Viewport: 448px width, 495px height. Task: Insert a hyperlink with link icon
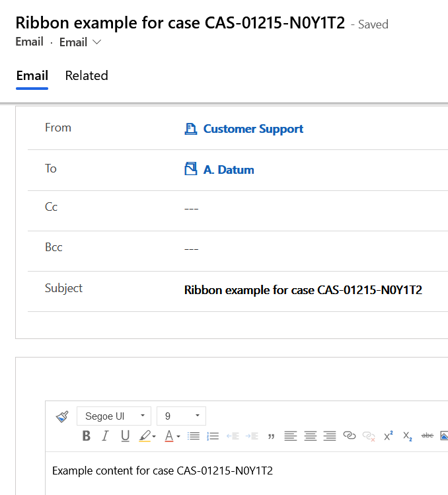pos(350,436)
